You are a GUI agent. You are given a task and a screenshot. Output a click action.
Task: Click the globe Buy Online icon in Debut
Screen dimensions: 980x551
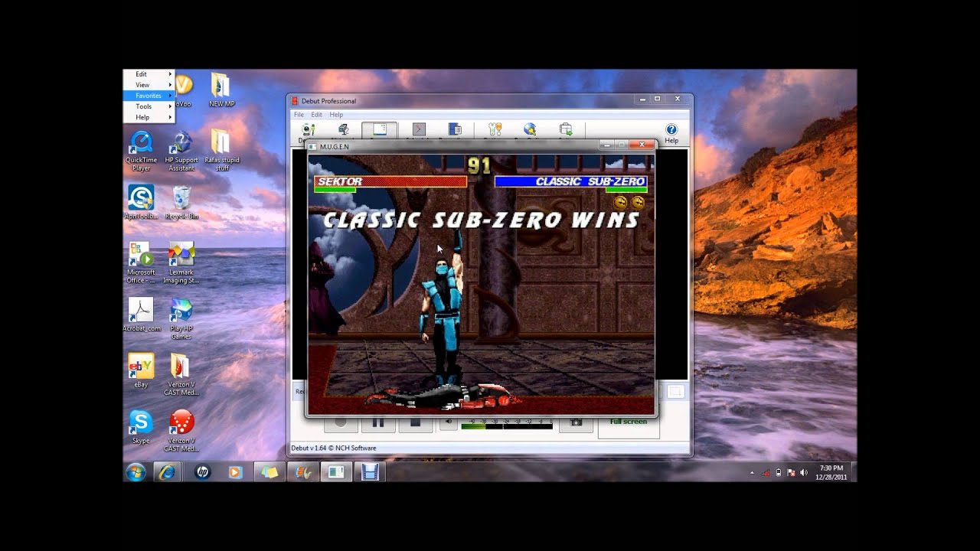coord(530,130)
